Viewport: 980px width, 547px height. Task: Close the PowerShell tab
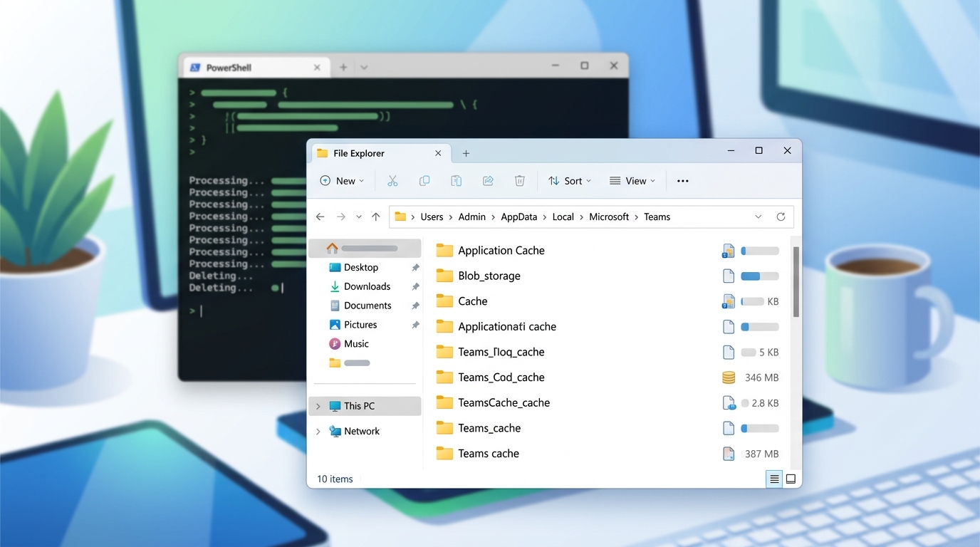318,68
